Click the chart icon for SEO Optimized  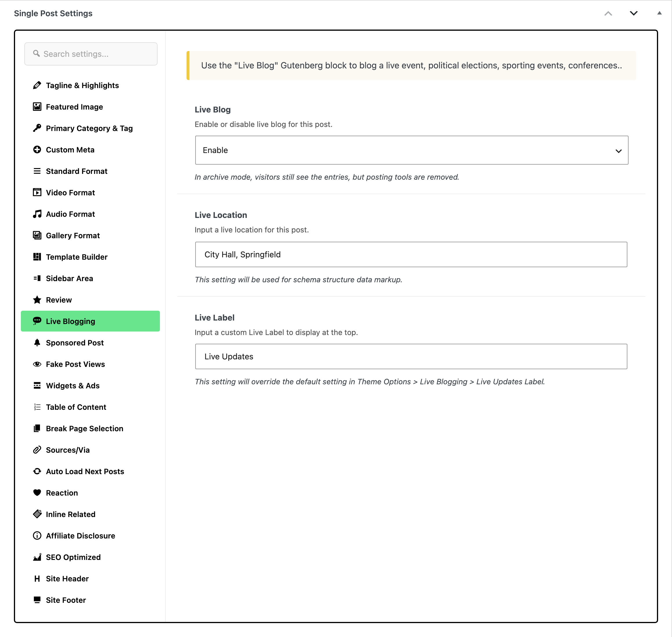tap(37, 557)
